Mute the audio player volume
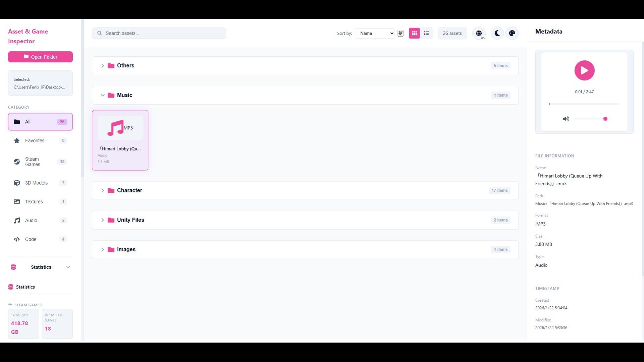 pyautogui.click(x=566, y=119)
